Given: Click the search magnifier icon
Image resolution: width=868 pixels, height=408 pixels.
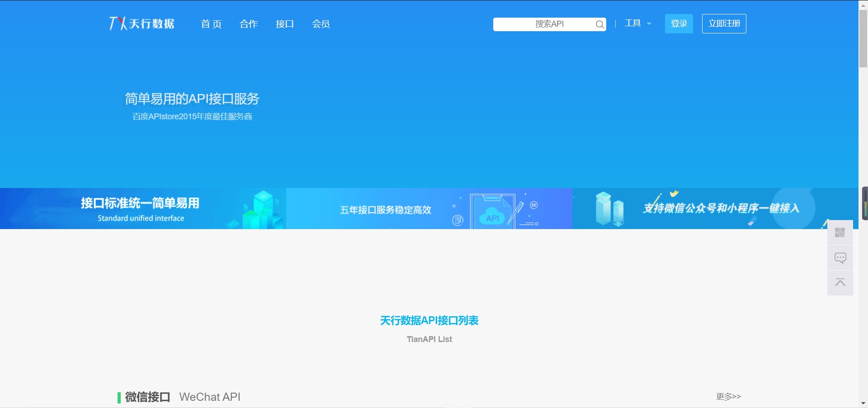Looking at the screenshot, I should [599, 24].
